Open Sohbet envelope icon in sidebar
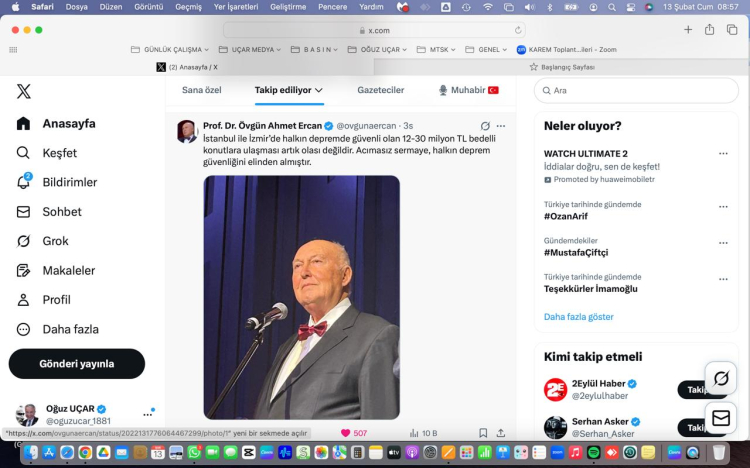This screenshot has height=468, width=750. coord(24,212)
